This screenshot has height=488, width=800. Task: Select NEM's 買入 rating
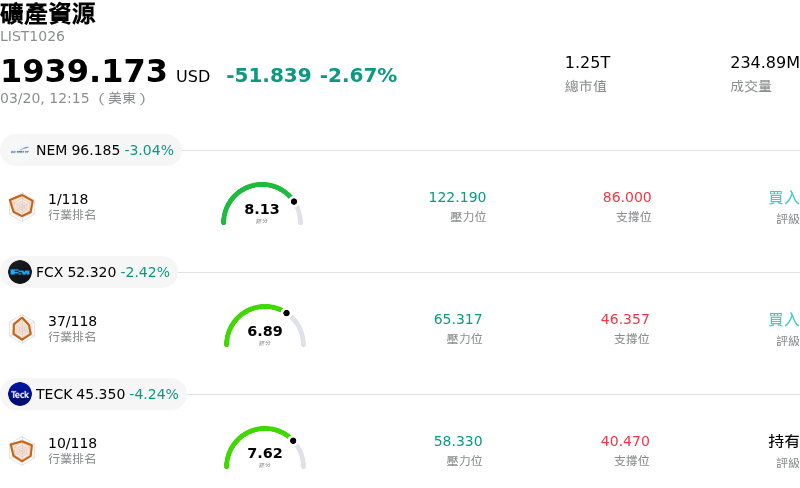(x=783, y=198)
